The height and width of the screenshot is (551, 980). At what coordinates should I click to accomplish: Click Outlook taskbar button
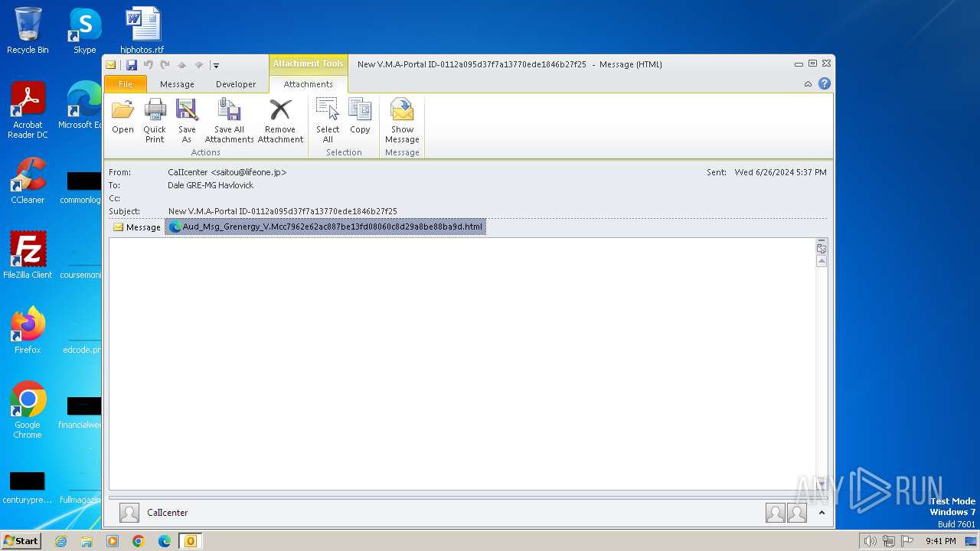click(191, 541)
